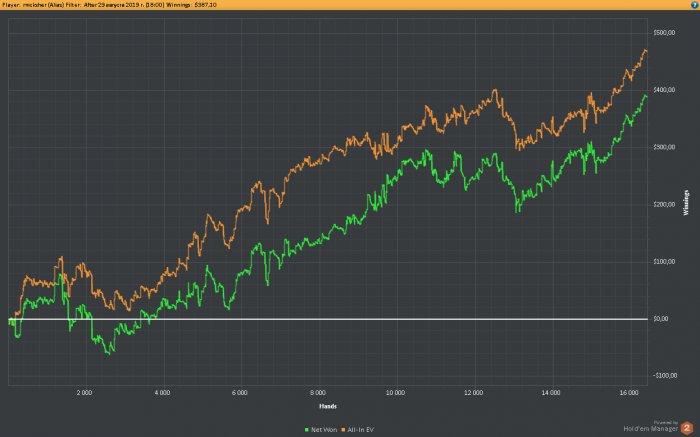The image size is (700, 437).
Task: Click the $0,00 label beside white baseline
Action: [x=661, y=319]
